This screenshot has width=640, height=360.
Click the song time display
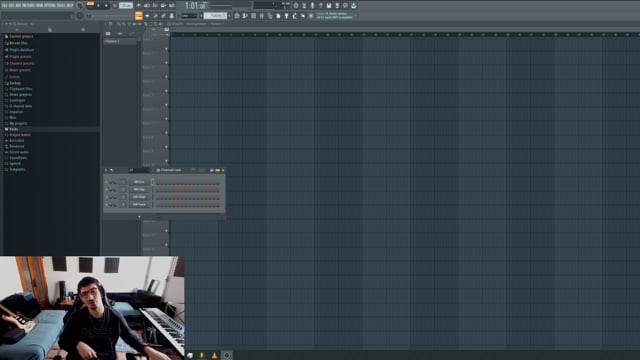pos(195,6)
